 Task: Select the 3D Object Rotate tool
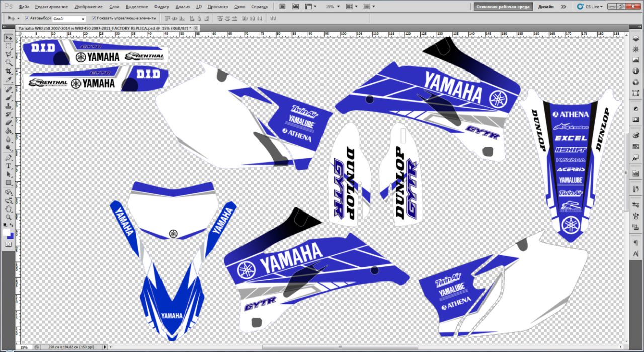[9, 192]
